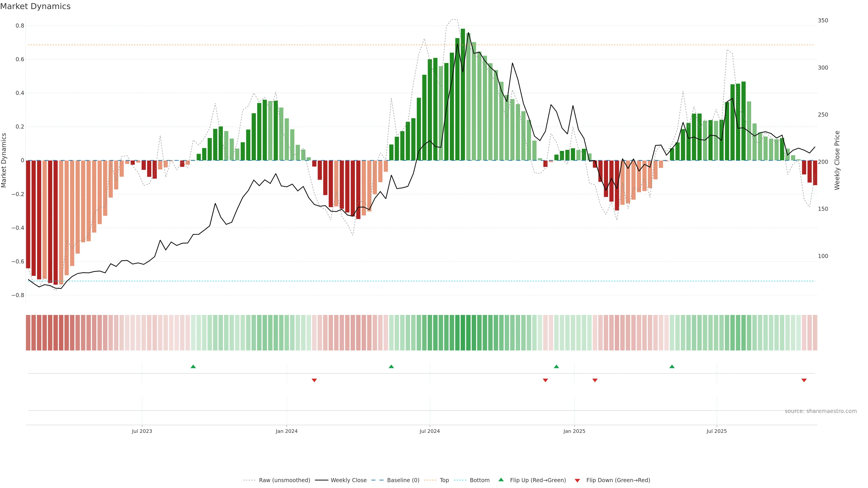
Task: Click the darkest green heatmap strip cell
Action: (x=463, y=333)
